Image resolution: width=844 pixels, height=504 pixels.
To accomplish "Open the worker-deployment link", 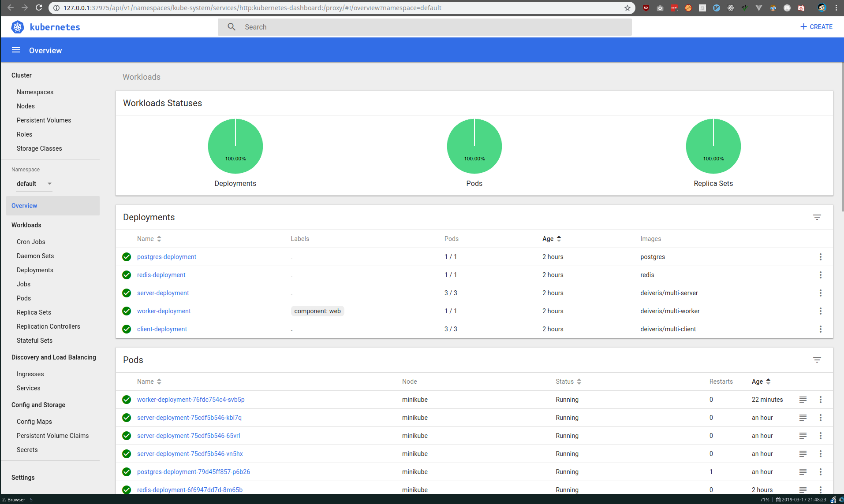I will point(164,311).
